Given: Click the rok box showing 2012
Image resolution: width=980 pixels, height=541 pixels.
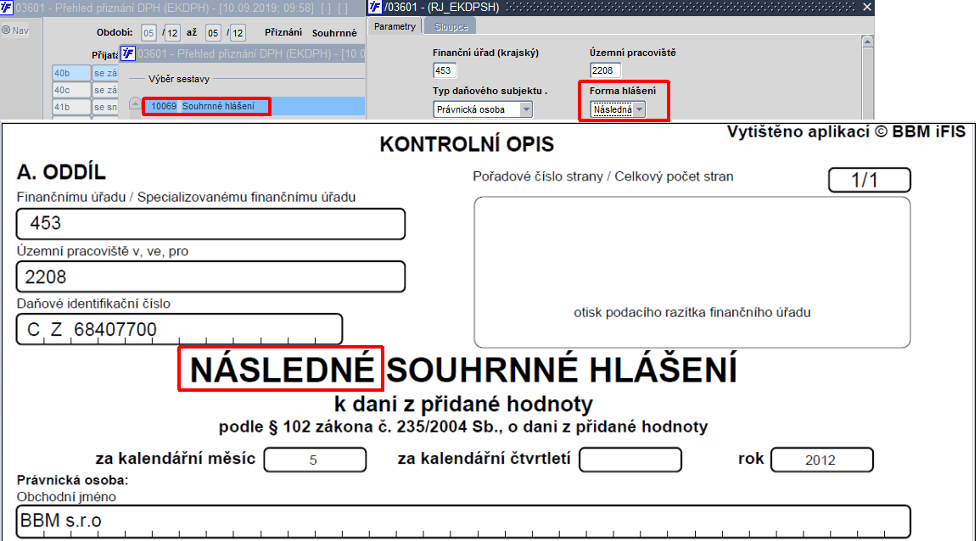Looking at the screenshot, I should click(822, 460).
